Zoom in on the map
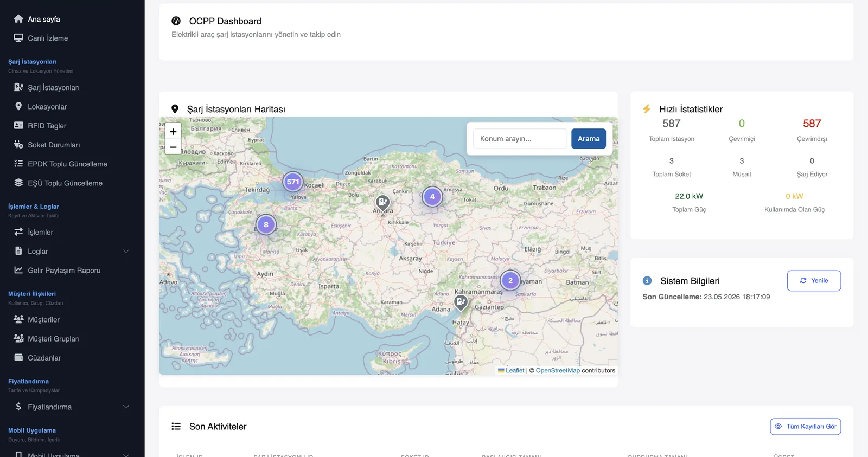Image resolution: width=868 pixels, height=457 pixels. point(173,131)
